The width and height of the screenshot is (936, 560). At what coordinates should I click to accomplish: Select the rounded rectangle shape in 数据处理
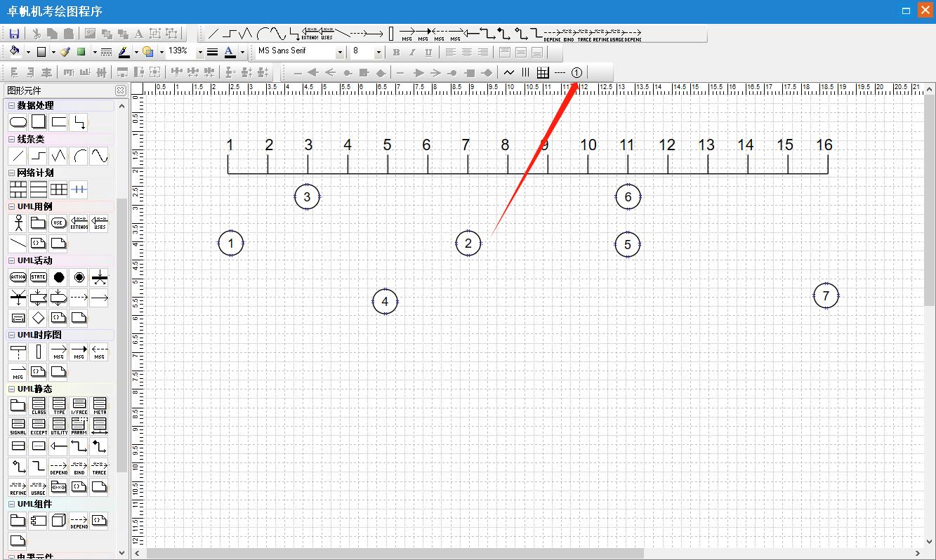pos(18,122)
